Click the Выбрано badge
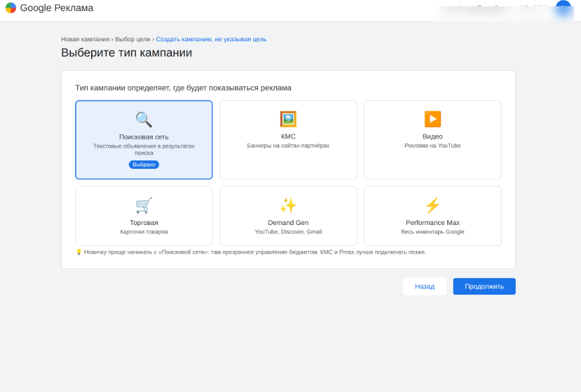Viewport: 581px width, 392px height. click(x=144, y=165)
